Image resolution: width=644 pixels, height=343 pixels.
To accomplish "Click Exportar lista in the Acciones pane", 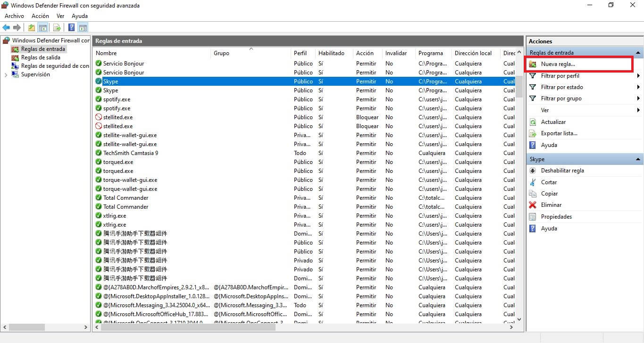I will pyautogui.click(x=559, y=133).
